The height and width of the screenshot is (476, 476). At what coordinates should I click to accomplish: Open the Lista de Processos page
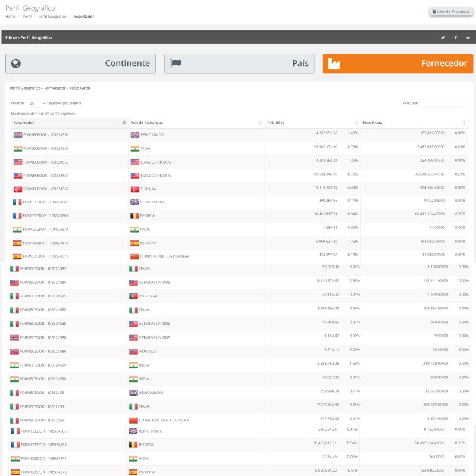pyautogui.click(x=450, y=11)
